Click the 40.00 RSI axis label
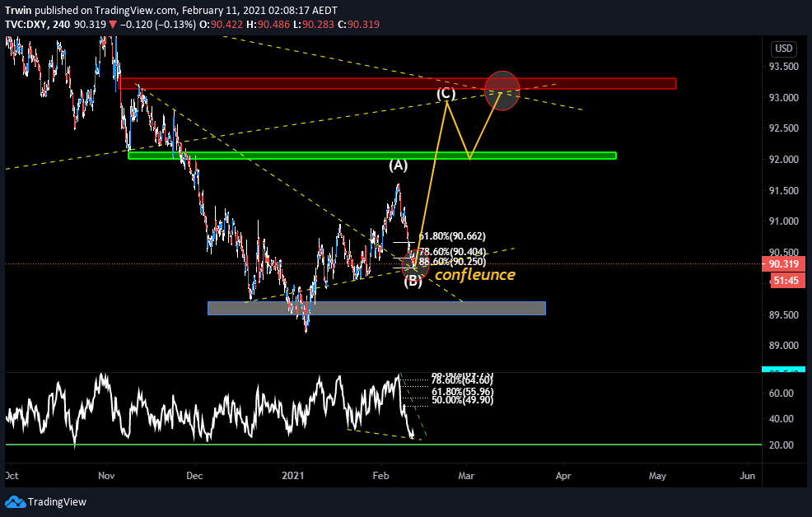Image resolution: width=812 pixels, height=517 pixels. (781, 419)
